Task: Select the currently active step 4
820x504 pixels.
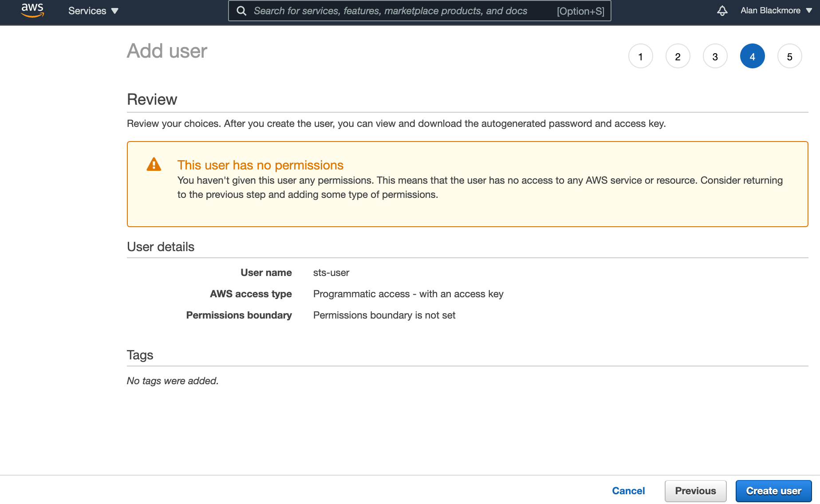Action: point(753,56)
